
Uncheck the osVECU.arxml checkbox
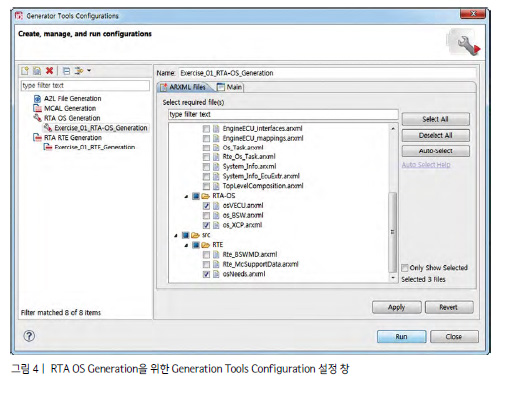206,206
